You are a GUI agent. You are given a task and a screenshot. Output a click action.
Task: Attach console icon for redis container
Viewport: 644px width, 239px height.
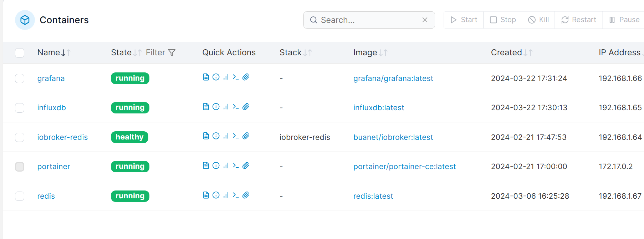click(x=246, y=195)
